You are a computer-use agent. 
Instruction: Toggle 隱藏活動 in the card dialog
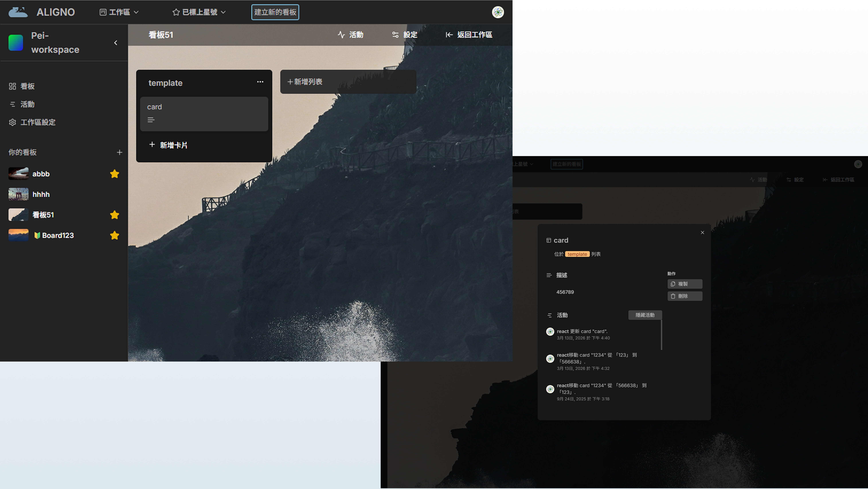645,315
